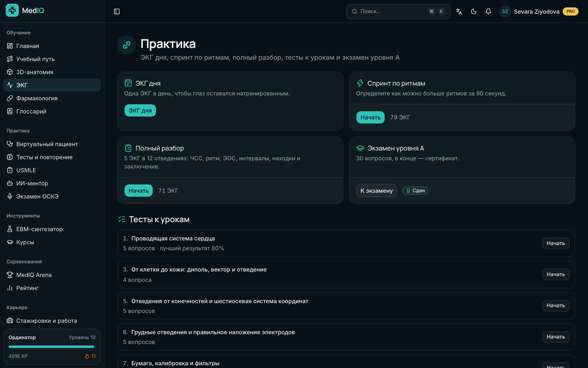The height and width of the screenshot is (368, 588).
Task: Toggle dark mode with the moon icon
Action: pos(474,11)
